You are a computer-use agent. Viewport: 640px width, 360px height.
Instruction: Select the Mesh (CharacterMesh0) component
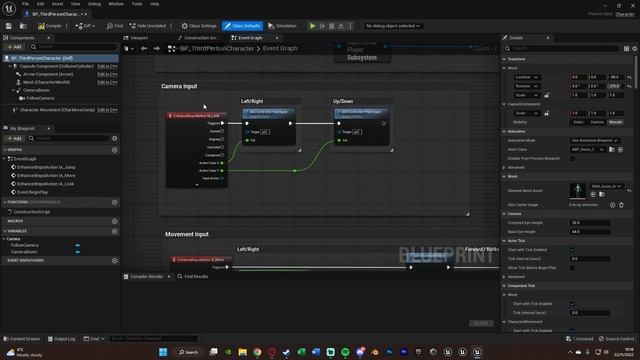click(x=46, y=82)
